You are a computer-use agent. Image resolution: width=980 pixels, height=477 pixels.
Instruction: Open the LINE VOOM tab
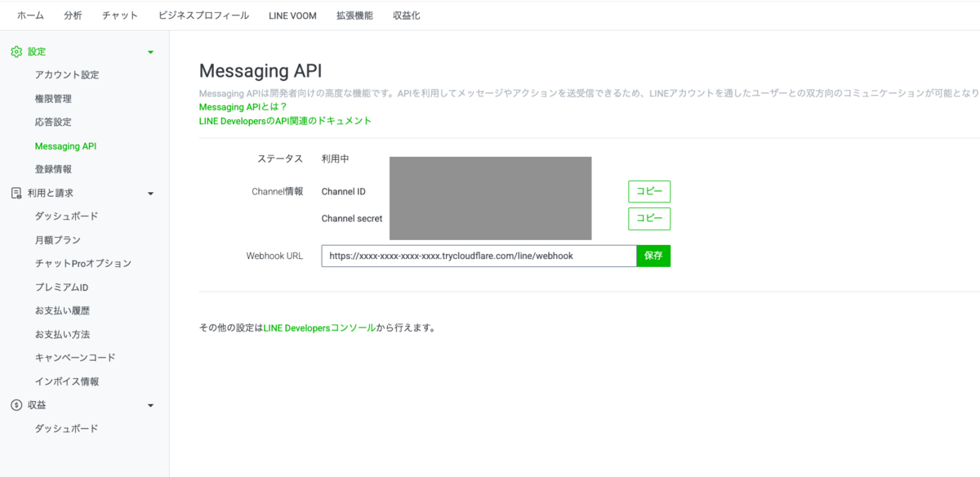292,16
